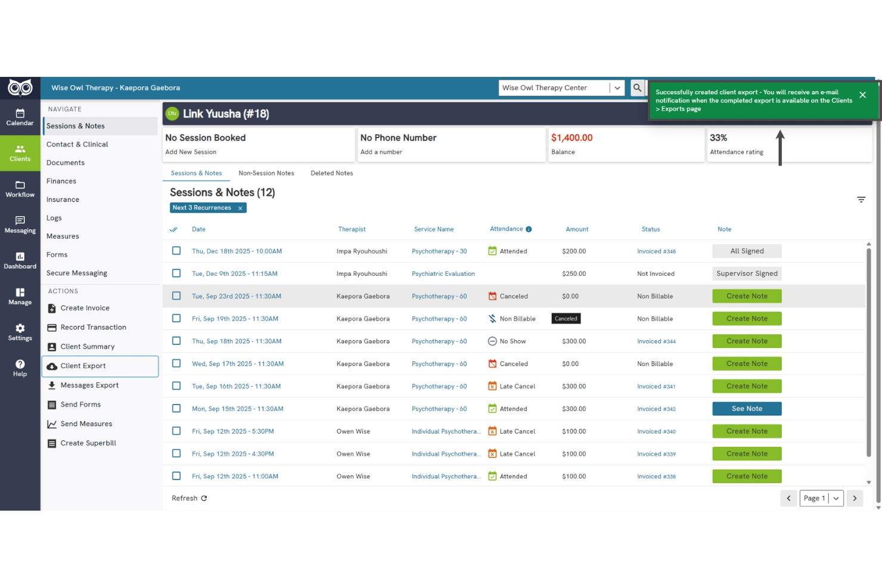Screen dimensions: 882x588
Task: Sort by the Amount column header
Action: point(577,229)
